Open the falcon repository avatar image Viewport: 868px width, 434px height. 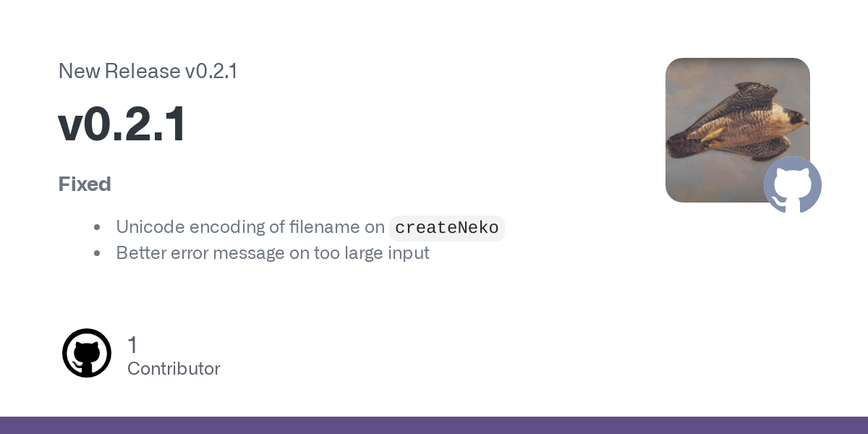pyautogui.click(x=738, y=130)
